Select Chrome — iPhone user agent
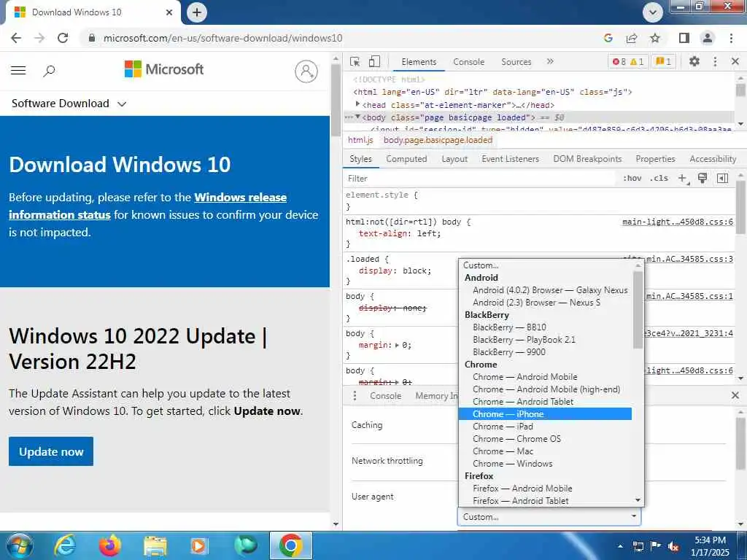Screen dimensions: 747x560 pos(545,414)
